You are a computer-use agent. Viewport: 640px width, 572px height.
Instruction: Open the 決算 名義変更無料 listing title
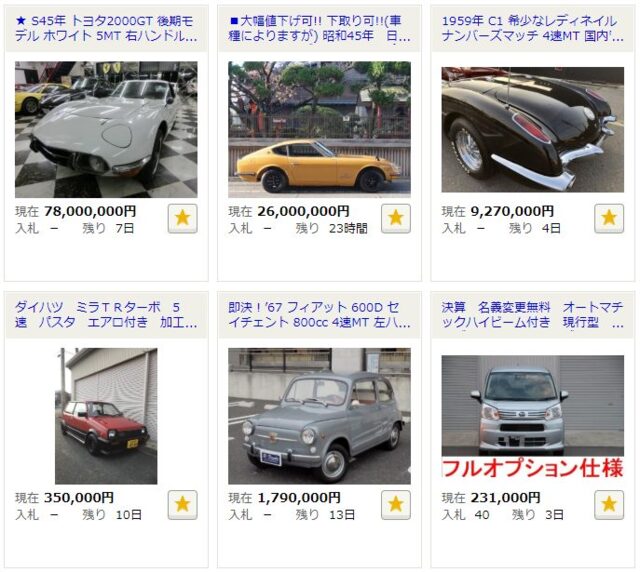[x=533, y=314]
